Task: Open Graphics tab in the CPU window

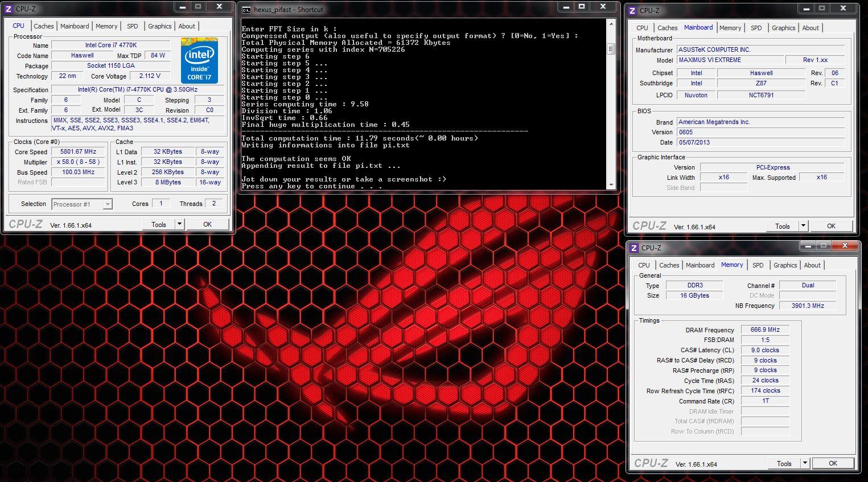Action: click(160, 26)
